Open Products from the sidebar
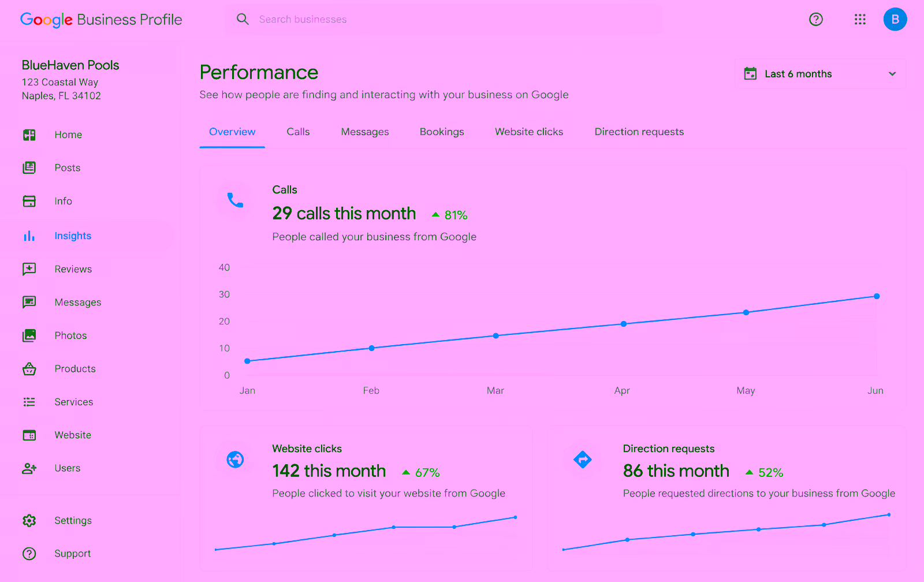Viewport: 924px width, 582px height. (75, 369)
